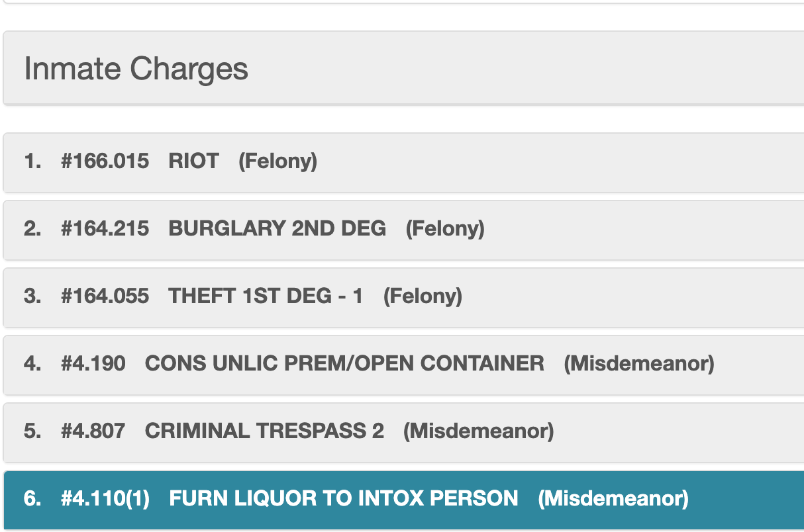The width and height of the screenshot is (804, 532).
Task: Click the Misdemeanor label on the open container charge
Action: [639, 364]
